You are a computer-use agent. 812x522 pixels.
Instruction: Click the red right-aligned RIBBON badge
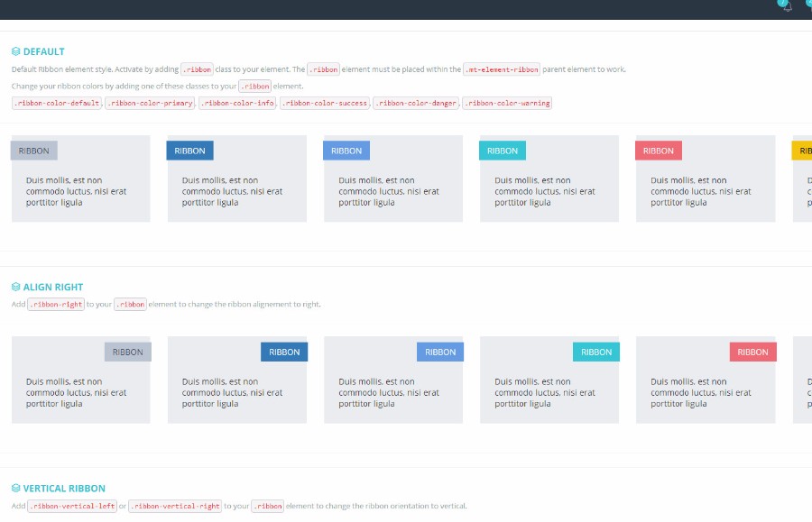coord(752,352)
